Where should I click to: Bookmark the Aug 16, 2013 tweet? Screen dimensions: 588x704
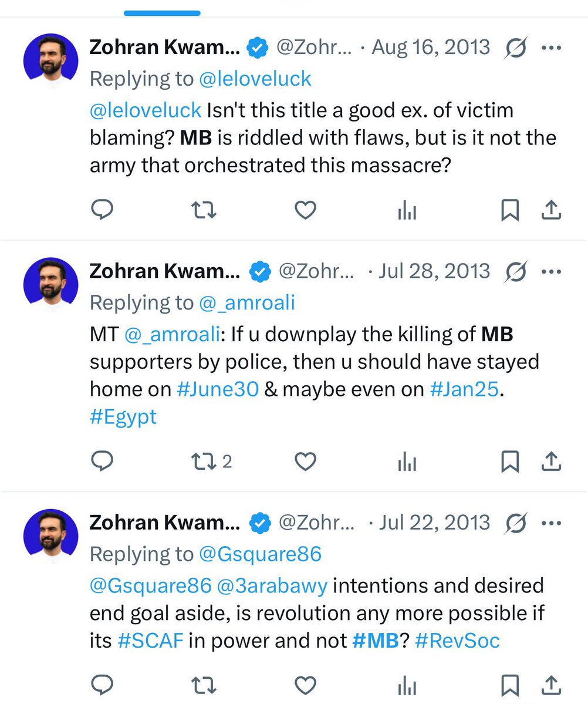pyautogui.click(x=510, y=210)
